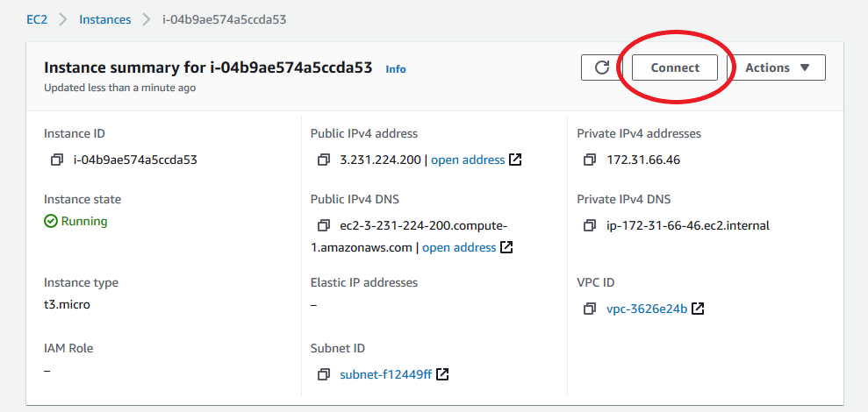Copy the VPC ID value
Viewport: 868px width, 412px height.
pyautogui.click(x=590, y=309)
